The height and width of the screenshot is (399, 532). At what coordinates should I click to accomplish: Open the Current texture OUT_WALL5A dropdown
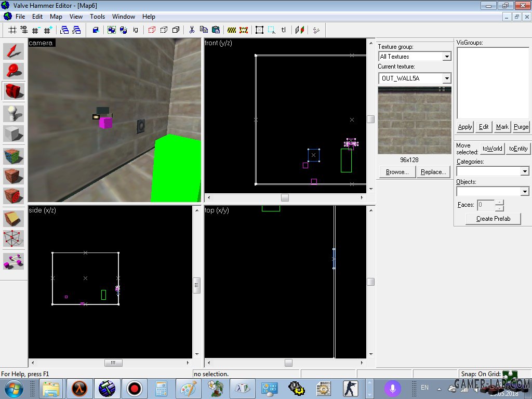pyautogui.click(x=447, y=78)
